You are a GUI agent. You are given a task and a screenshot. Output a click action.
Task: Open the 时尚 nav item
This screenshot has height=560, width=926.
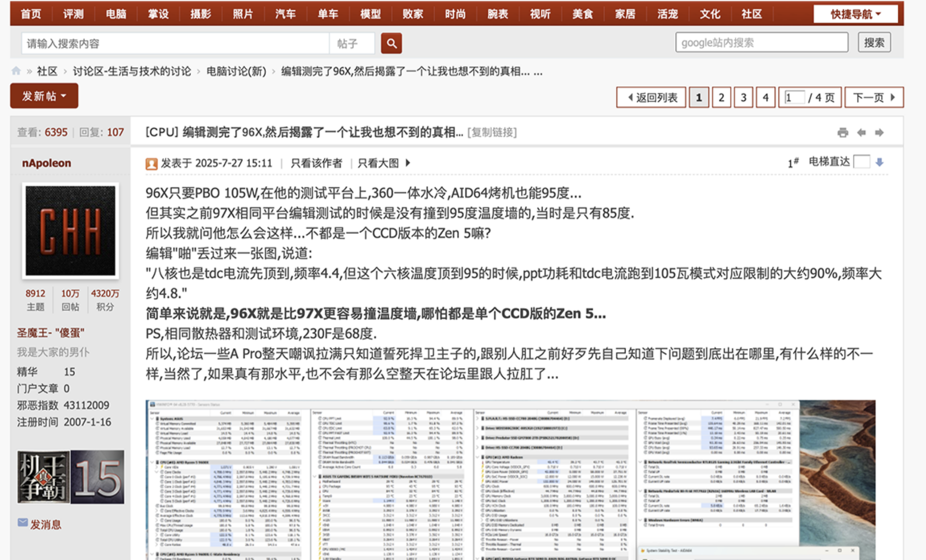pos(455,14)
